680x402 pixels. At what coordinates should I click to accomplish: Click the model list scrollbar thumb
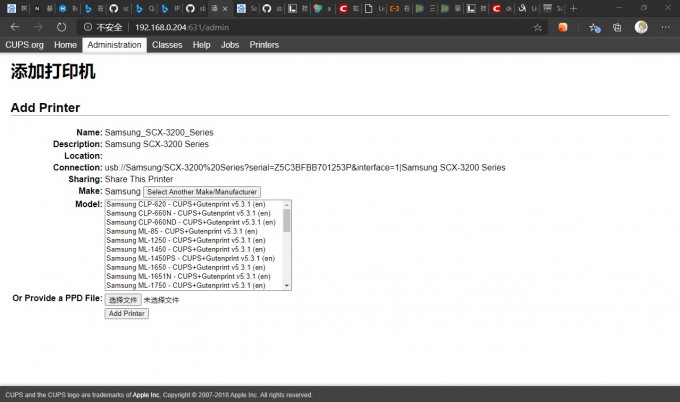pos(287,220)
